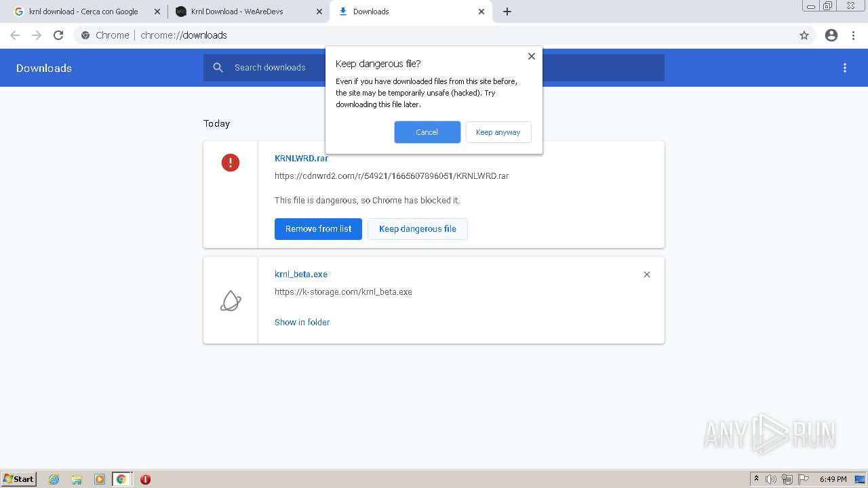Close the Downloads tab
The image size is (868, 488).
click(x=481, y=12)
